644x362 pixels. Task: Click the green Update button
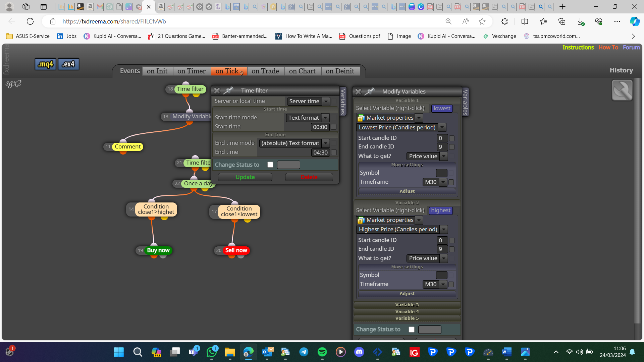[245, 177]
